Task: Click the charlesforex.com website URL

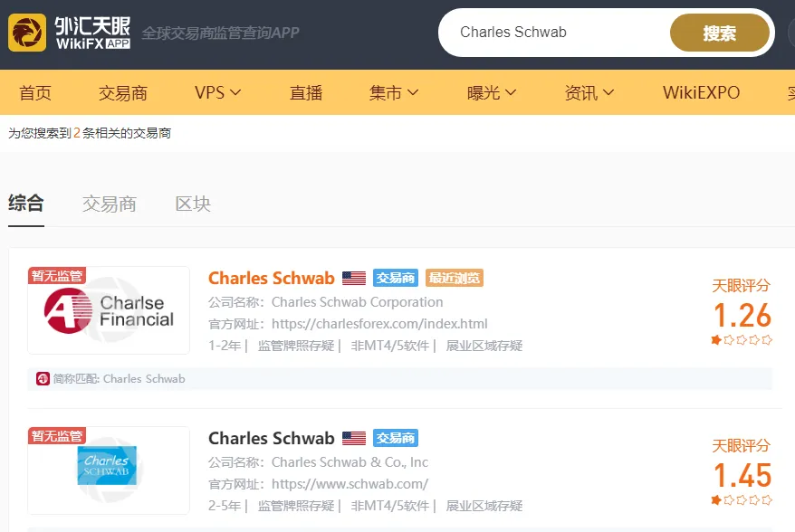Action: (x=379, y=324)
